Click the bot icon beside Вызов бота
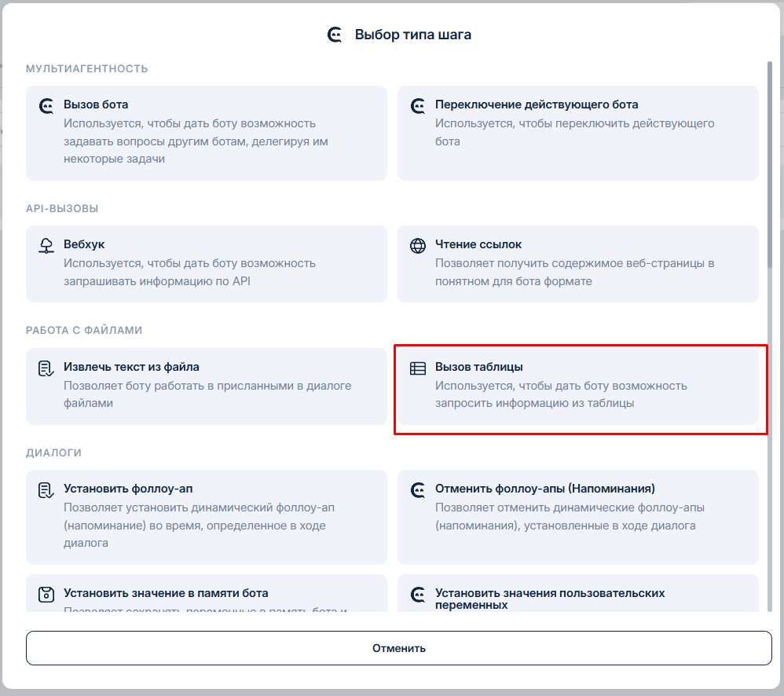 (x=46, y=105)
